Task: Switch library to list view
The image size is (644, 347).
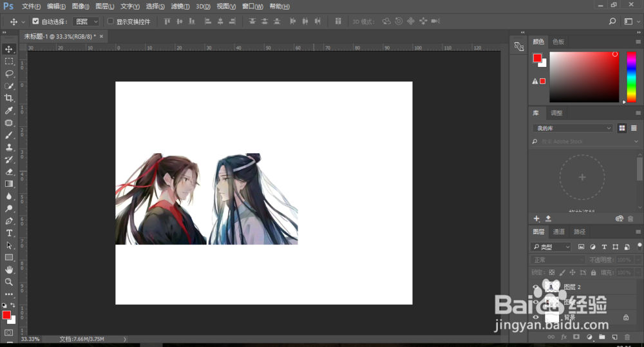Action: click(x=634, y=128)
